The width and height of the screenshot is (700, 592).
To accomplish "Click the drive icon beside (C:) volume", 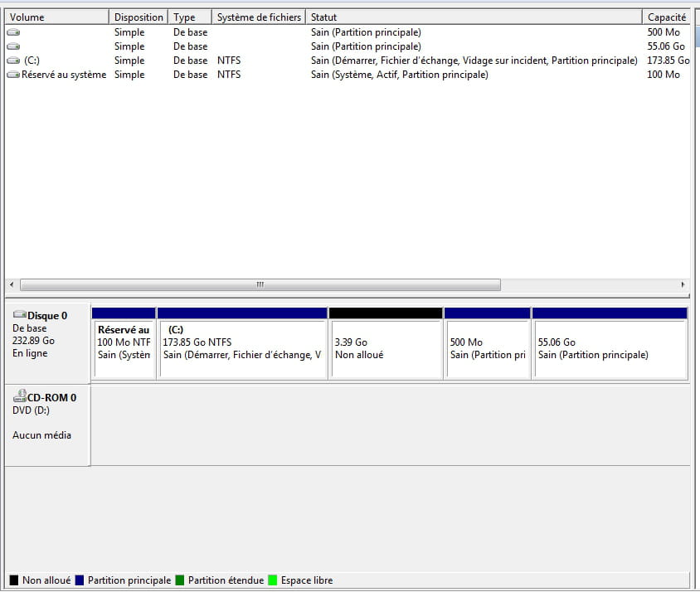I will click(x=13, y=61).
